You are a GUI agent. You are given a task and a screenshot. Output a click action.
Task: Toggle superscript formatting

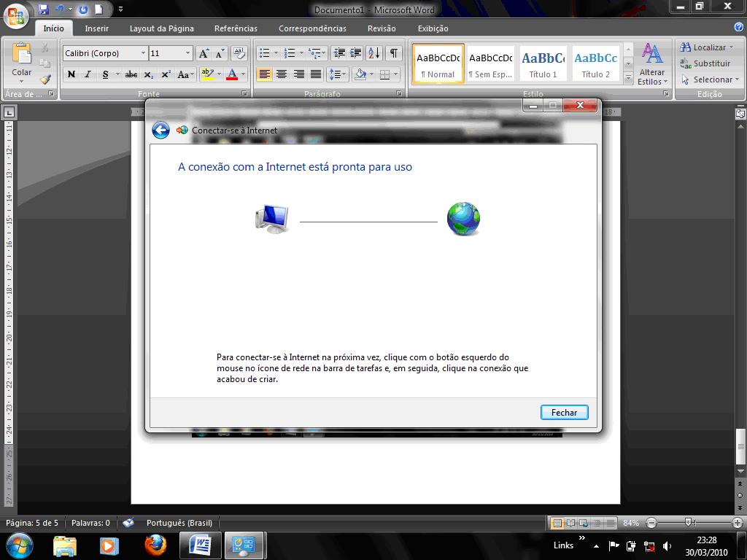pyautogui.click(x=166, y=74)
